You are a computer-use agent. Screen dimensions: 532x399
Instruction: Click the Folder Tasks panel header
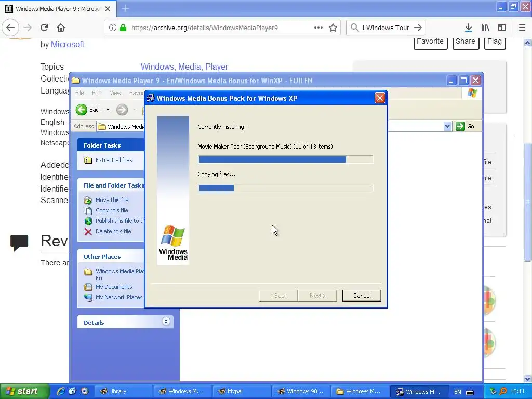point(111,145)
